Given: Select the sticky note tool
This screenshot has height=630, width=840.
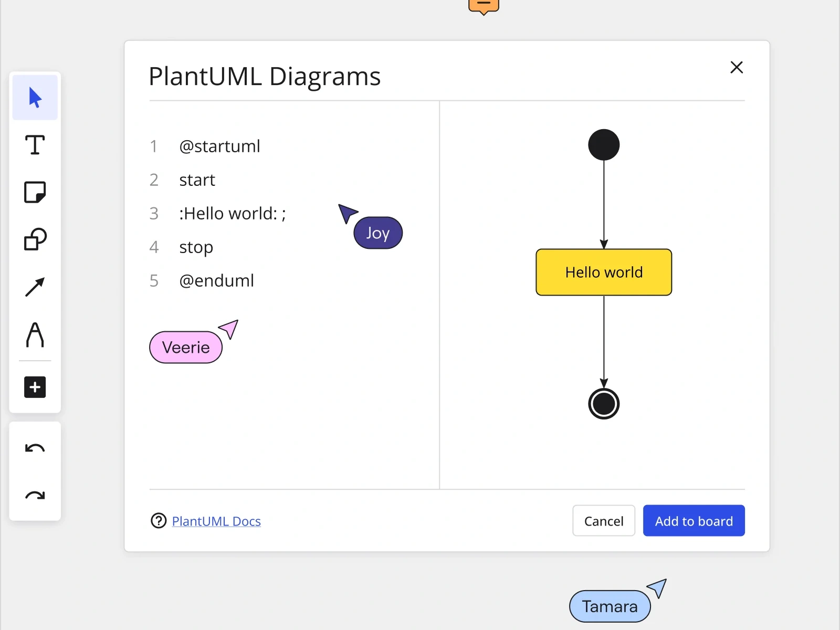Looking at the screenshot, I should [x=35, y=192].
